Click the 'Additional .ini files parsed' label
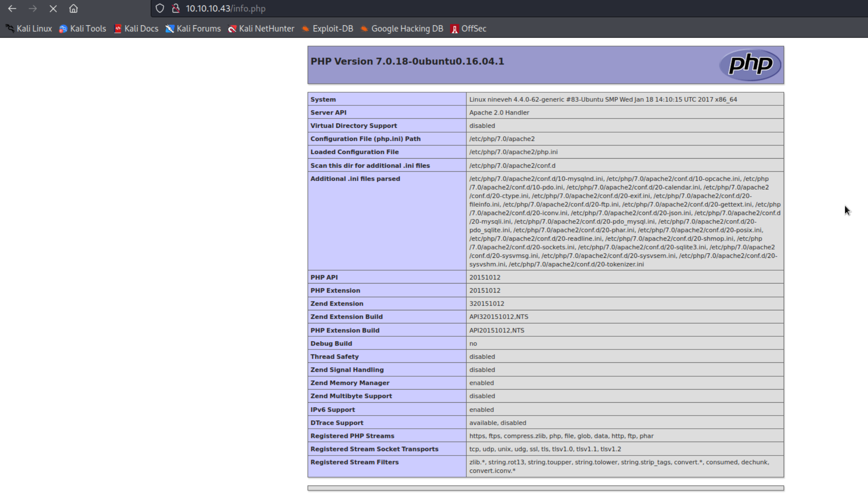This screenshot has height=504, width=868. coord(355,178)
